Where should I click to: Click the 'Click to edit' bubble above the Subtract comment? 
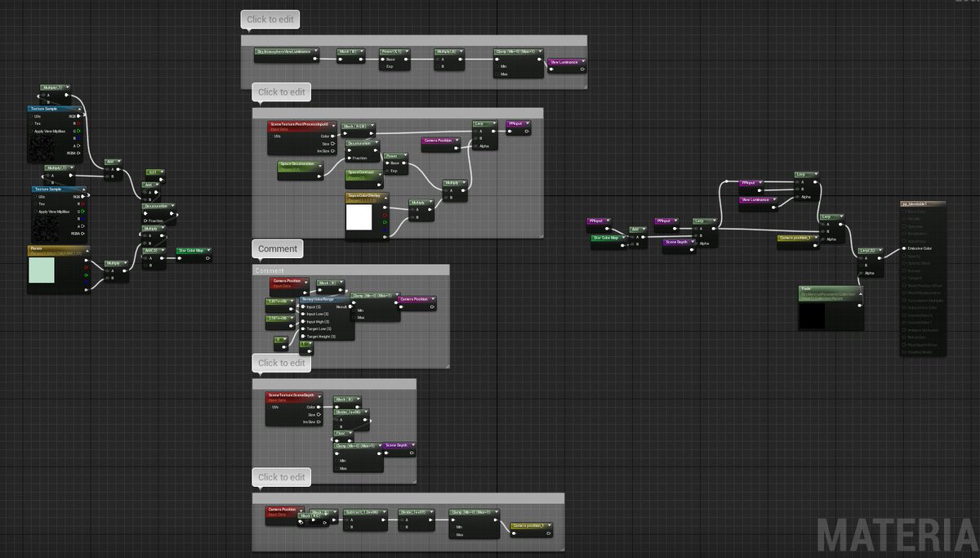pos(281,477)
